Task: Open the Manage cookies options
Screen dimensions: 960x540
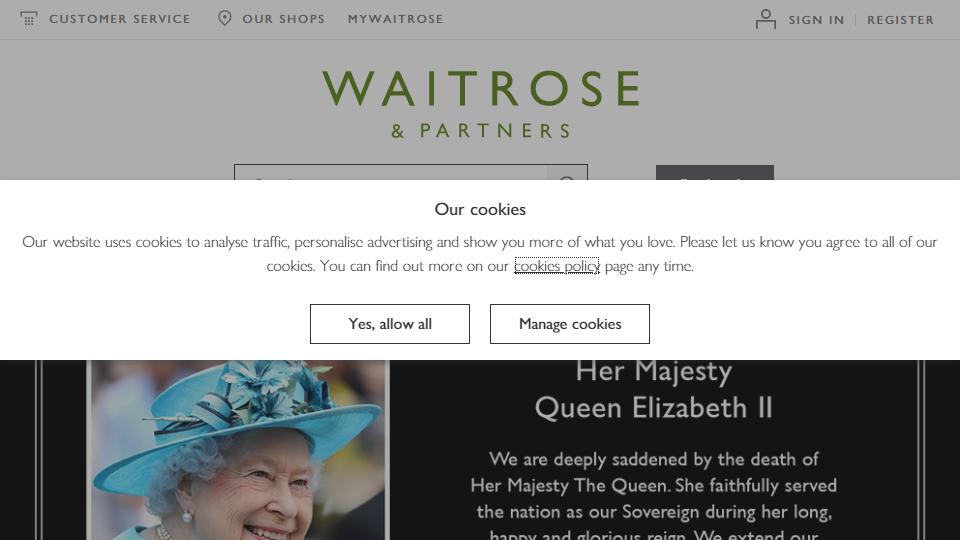Action: [569, 324]
